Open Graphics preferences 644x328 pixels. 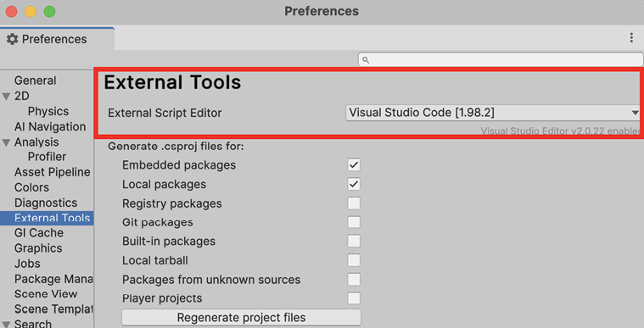38,248
